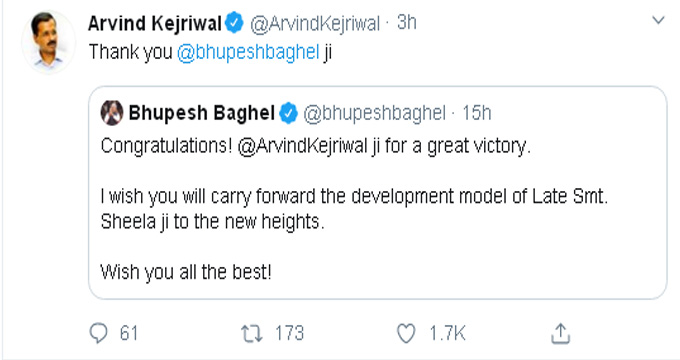Click the @ArvindKejriwal handle in header
This screenshot has height=360, width=680.
[x=315, y=23]
